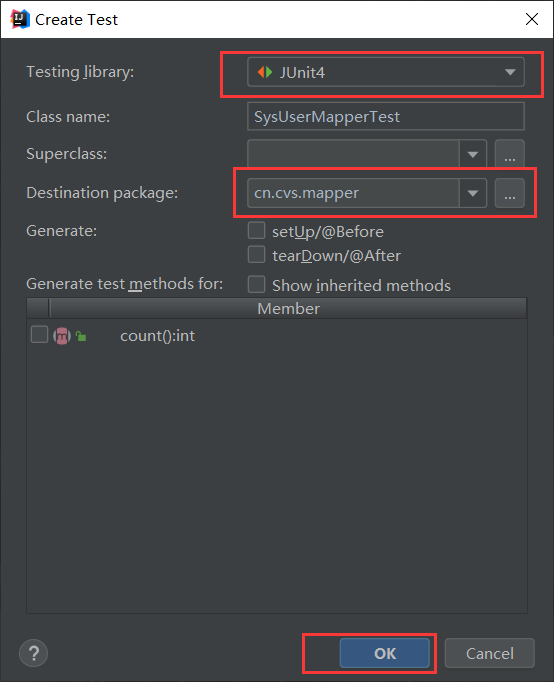Viewport: 554px width, 682px height.
Task: Click the green public-access lock icon
Action: (x=81, y=336)
